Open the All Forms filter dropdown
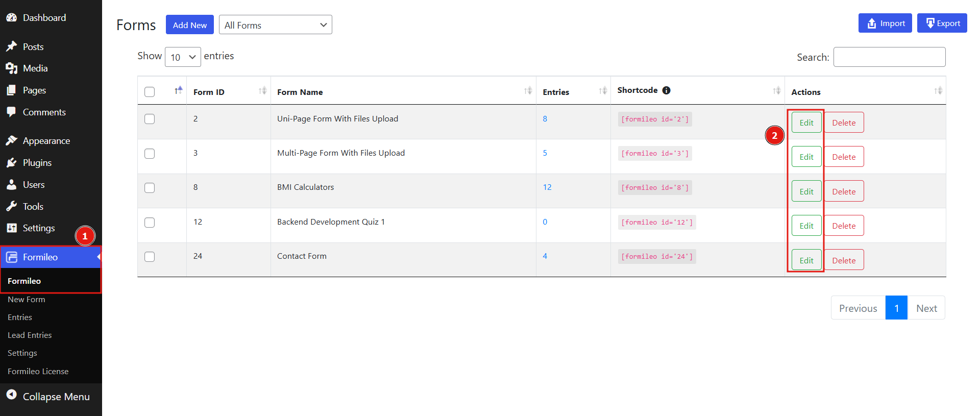 coord(275,25)
